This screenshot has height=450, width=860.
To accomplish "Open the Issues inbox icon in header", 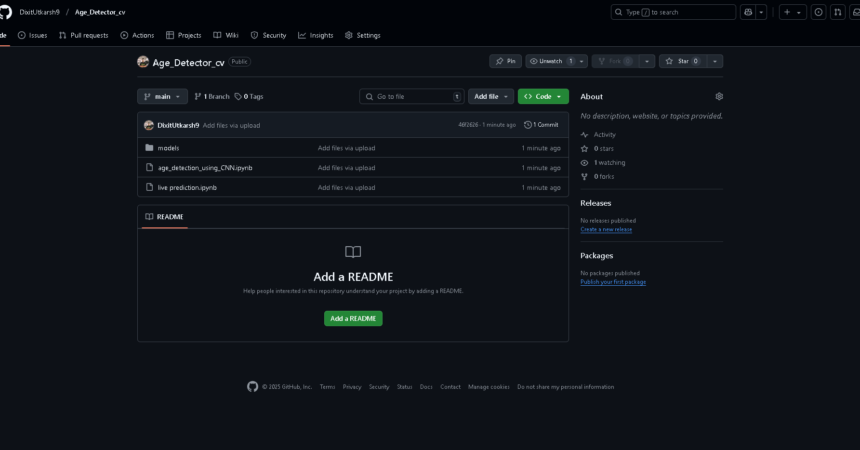I will coord(818,12).
